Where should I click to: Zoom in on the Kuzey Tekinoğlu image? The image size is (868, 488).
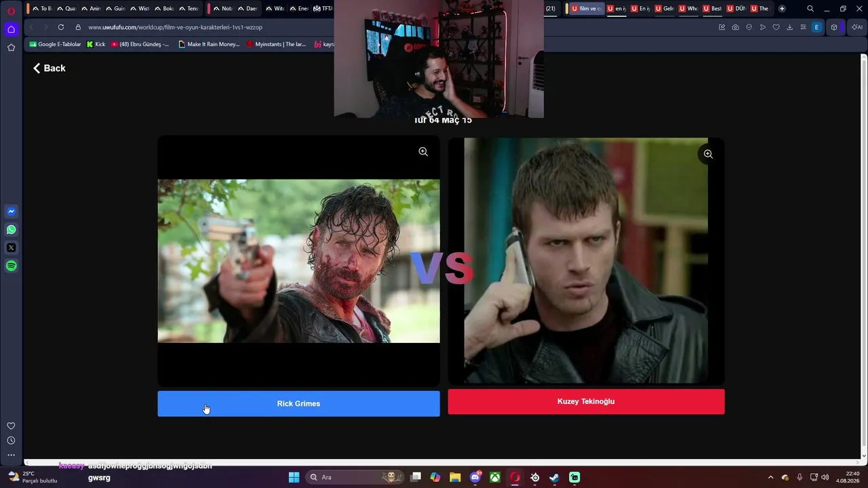point(708,154)
